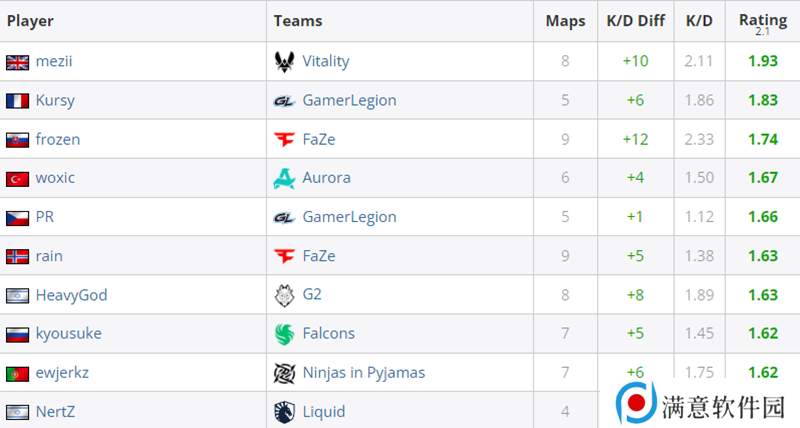
Task: Click the Turkish flag beside woxic
Action: click(17, 178)
